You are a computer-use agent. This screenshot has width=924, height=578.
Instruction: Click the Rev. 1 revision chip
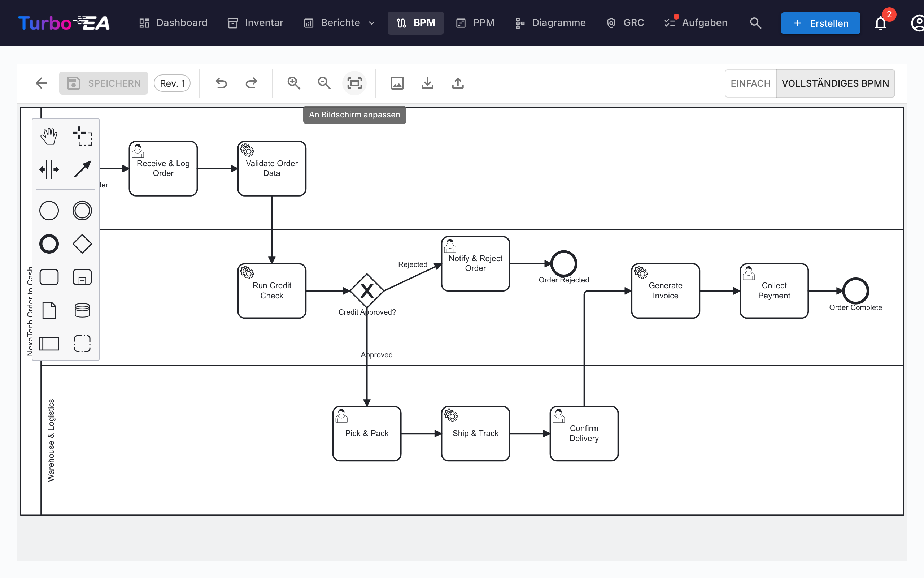tap(172, 83)
